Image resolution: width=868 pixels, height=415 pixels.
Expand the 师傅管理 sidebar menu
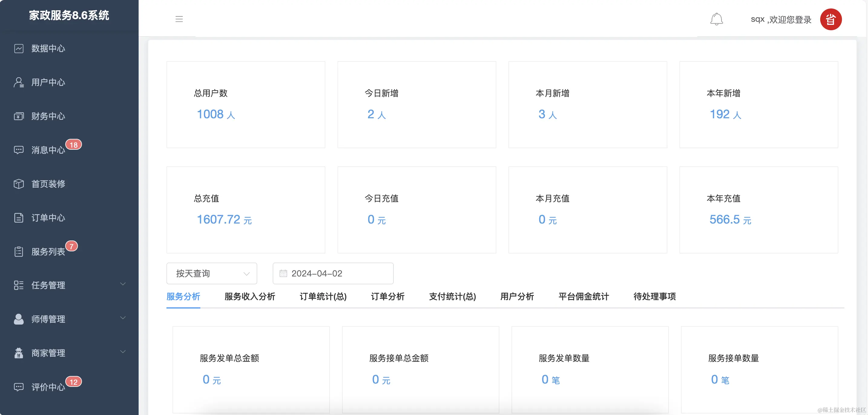pos(48,319)
